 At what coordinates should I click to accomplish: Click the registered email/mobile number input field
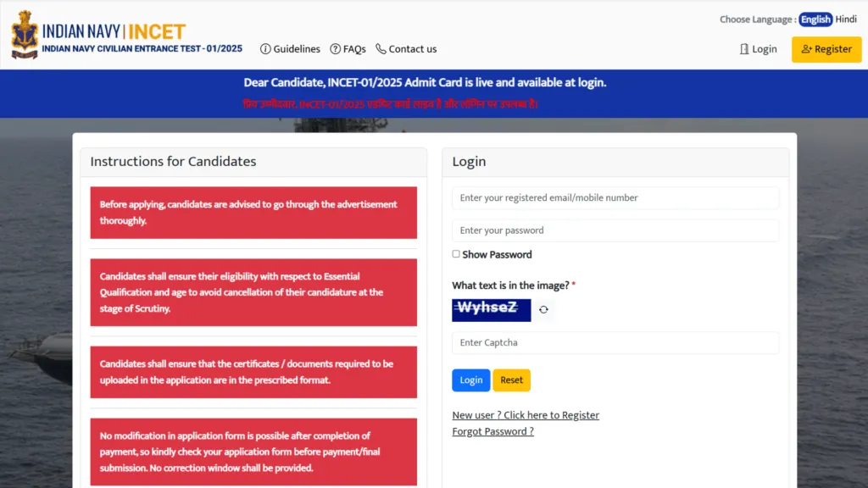615,197
